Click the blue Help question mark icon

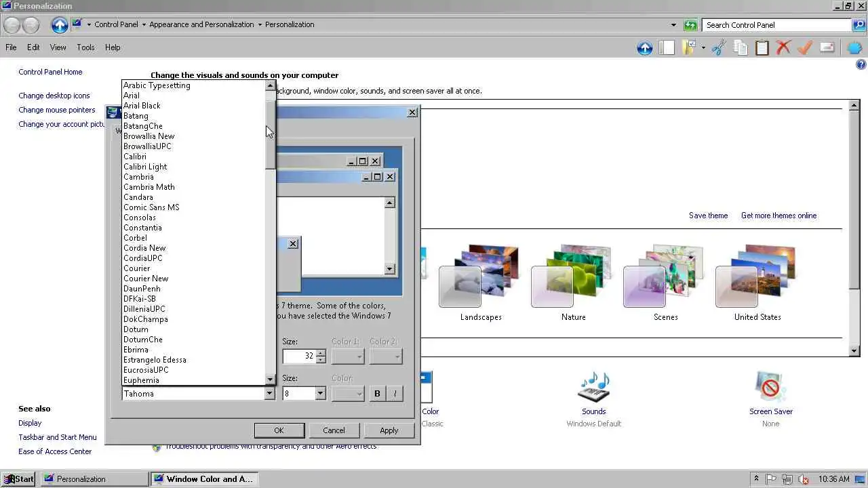pos(861,65)
